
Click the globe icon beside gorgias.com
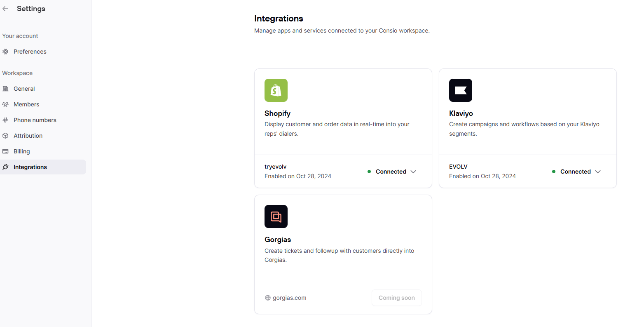click(x=268, y=298)
